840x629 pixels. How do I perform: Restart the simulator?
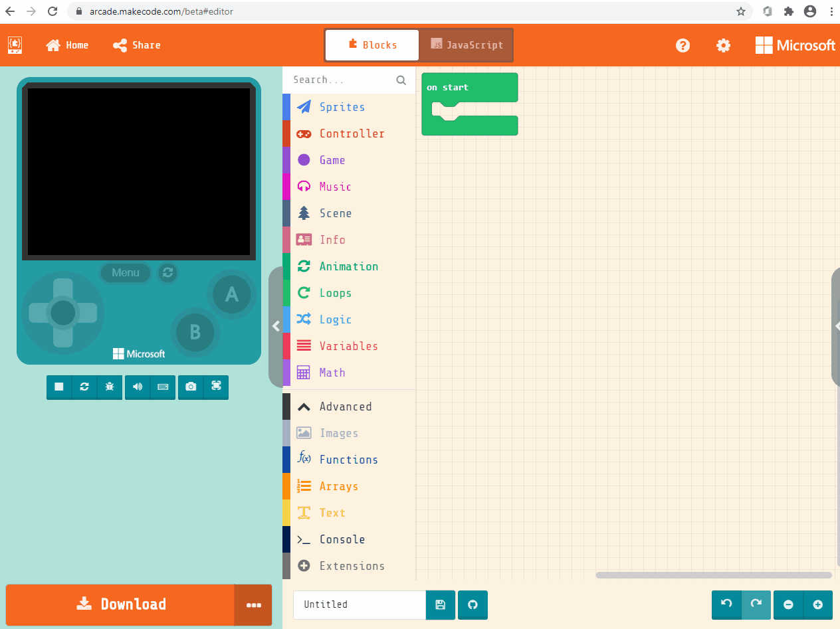point(84,387)
